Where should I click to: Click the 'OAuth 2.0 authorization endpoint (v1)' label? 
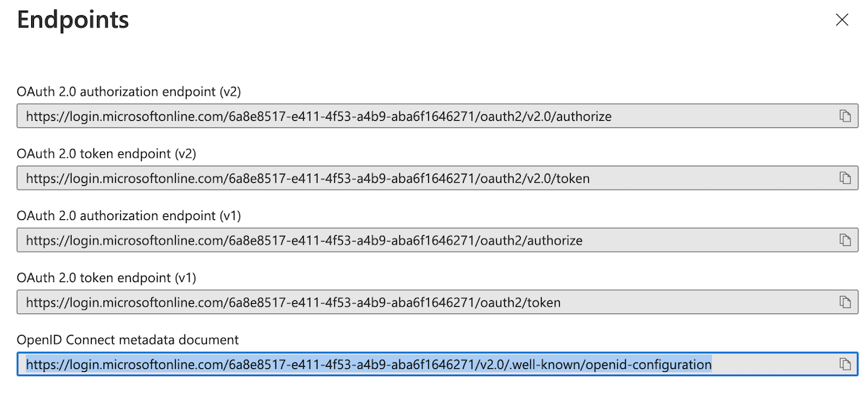point(129,216)
